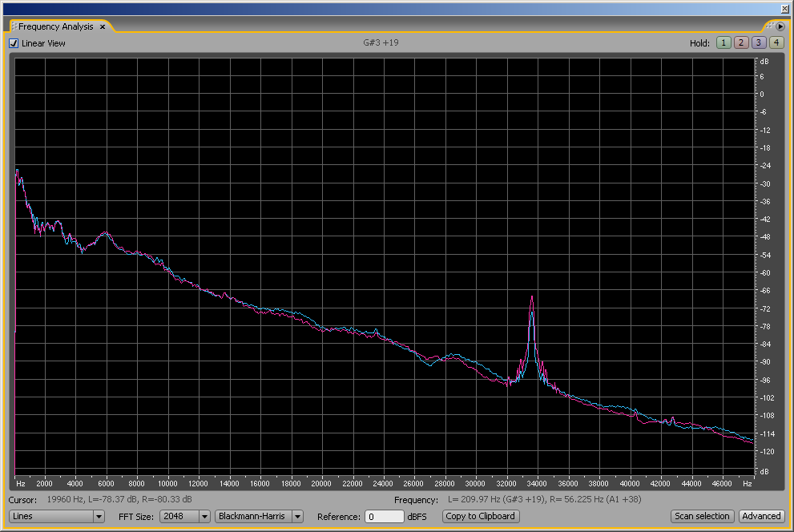
Task: Open the Advanced options
Action: pyautogui.click(x=760, y=517)
